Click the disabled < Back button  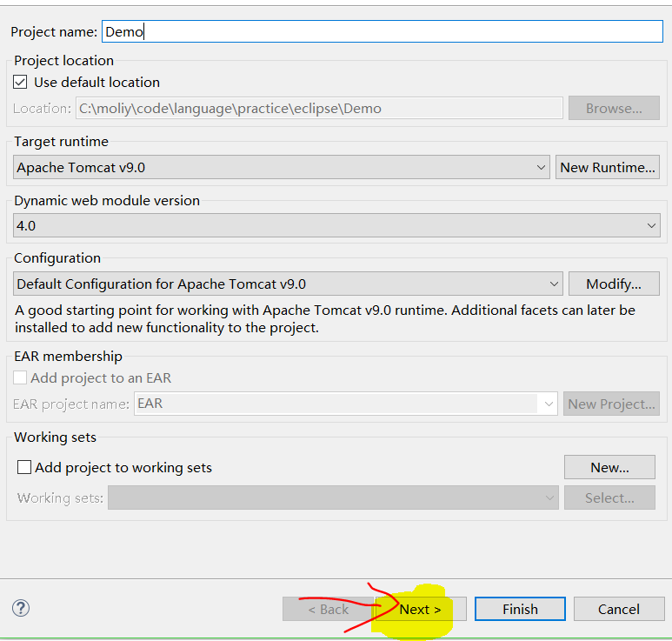click(x=328, y=610)
